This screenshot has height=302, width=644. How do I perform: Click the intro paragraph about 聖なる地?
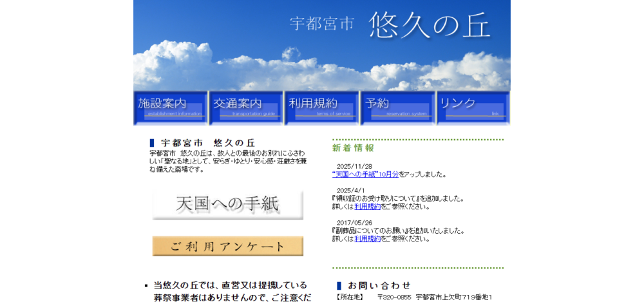[x=229, y=162]
